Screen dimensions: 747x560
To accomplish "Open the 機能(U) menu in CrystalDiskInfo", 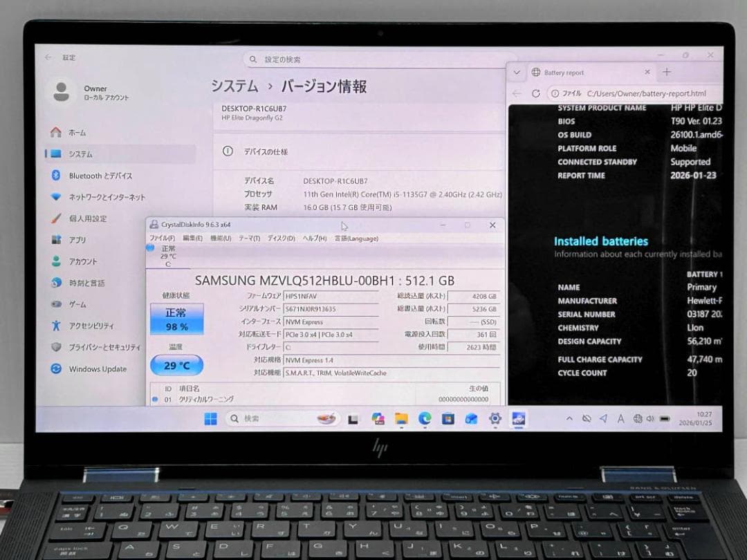I will point(221,238).
